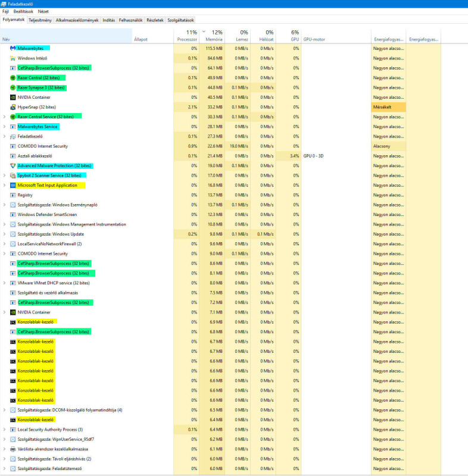The width and height of the screenshot is (468, 476).
Task: Click the Windows Defender SmartScreen icon
Action: 13,214
